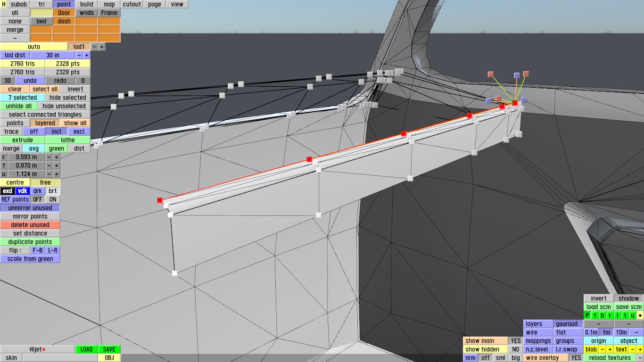Turn REF points ON
The image size is (644, 362).
click(x=53, y=199)
